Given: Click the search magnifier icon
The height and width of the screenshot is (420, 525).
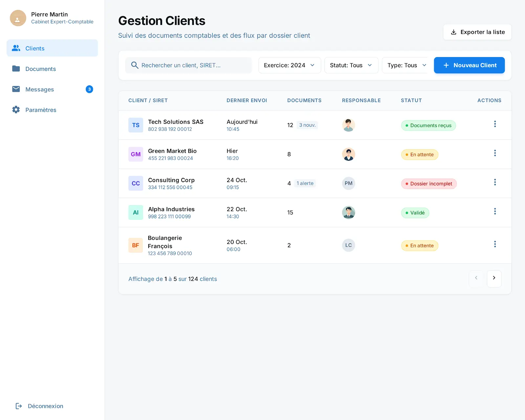Looking at the screenshot, I should tap(135, 65).
